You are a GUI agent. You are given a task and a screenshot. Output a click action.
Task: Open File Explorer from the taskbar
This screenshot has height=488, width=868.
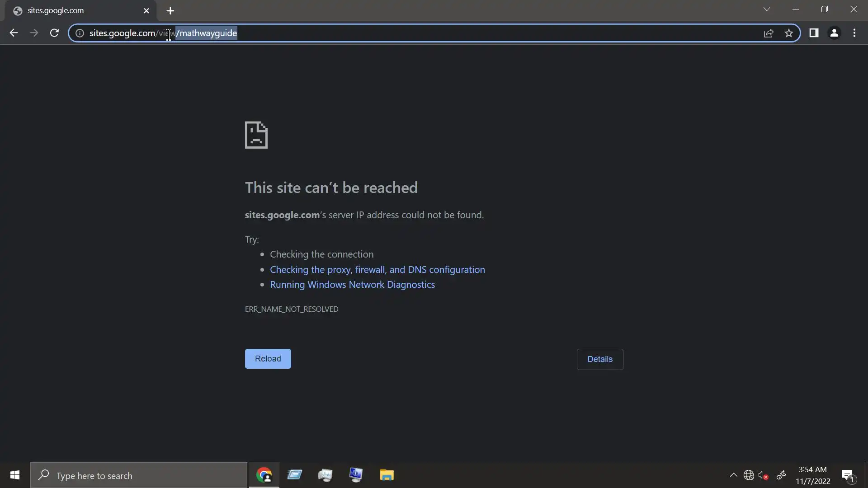pyautogui.click(x=387, y=475)
